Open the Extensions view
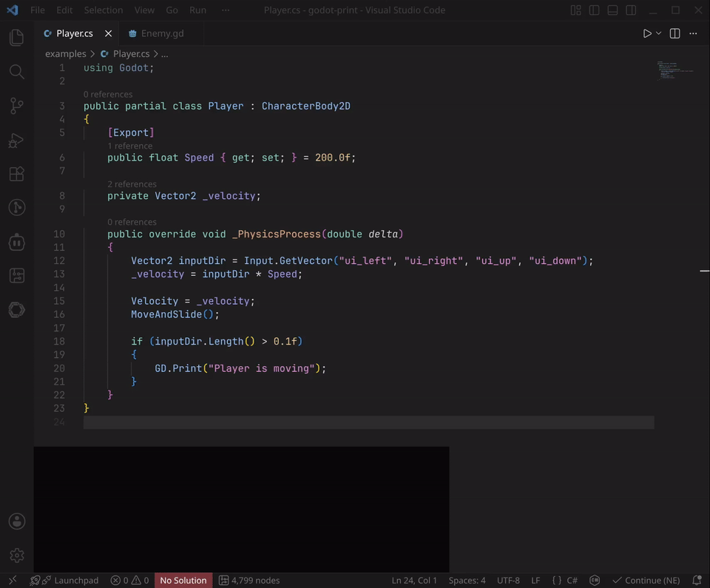Viewport: 710px width, 588px height. (x=17, y=174)
